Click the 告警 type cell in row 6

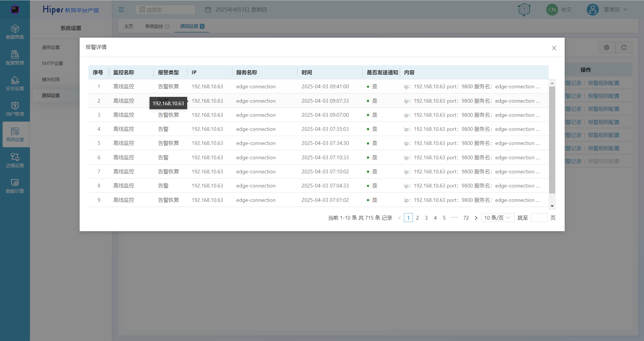point(163,158)
